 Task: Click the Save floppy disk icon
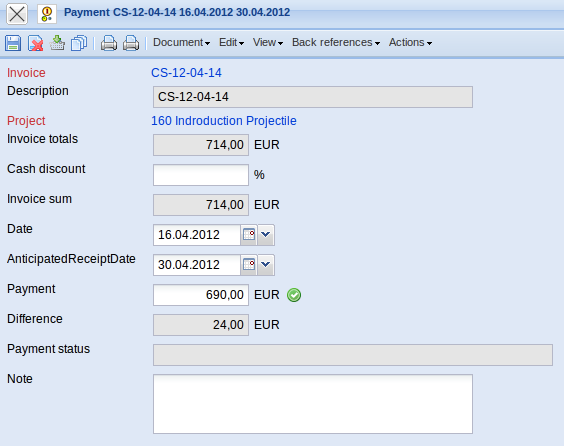click(13, 43)
